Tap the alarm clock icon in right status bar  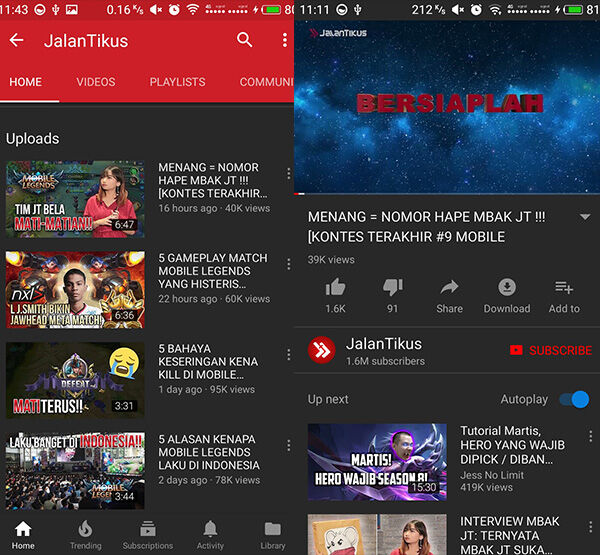(476, 10)
